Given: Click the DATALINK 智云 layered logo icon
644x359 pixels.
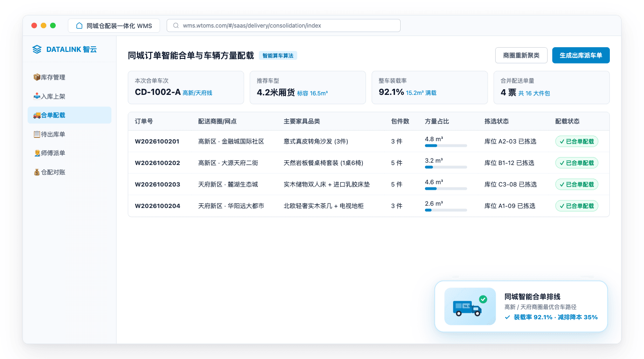Looking at the screenshot, I should point(37,49).
